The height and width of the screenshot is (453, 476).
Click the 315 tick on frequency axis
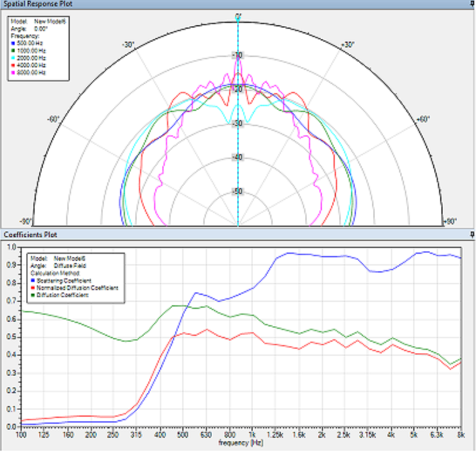click(x=136, y=435)
